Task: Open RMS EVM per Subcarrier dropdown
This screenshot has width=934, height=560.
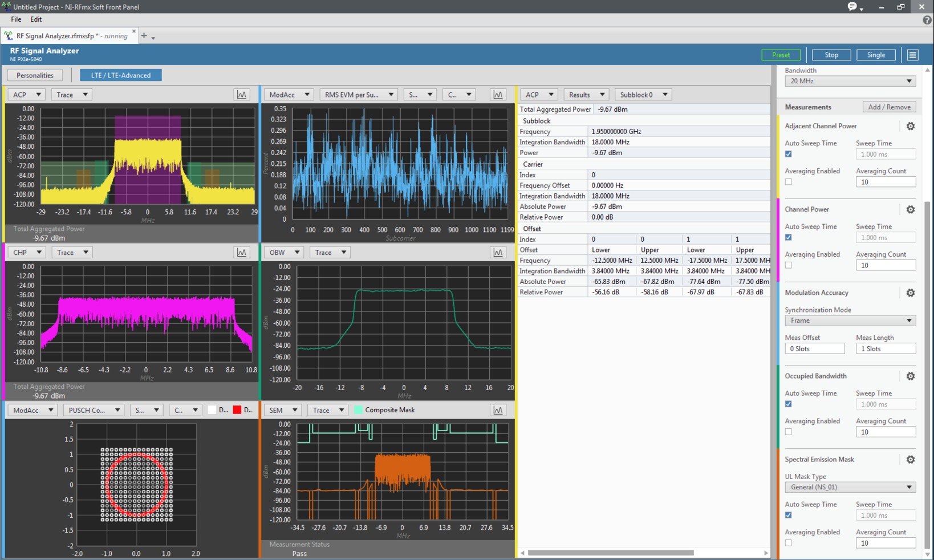Action: tap(359, 95)
